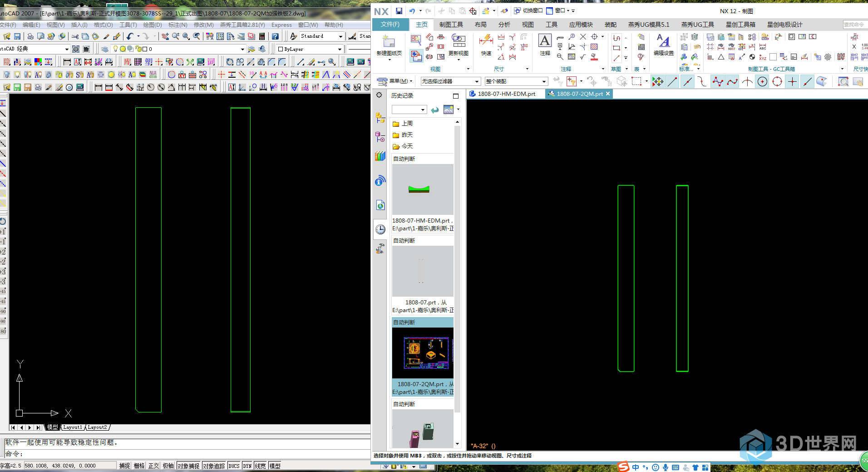Click NX 查找命令 search field

855,25
